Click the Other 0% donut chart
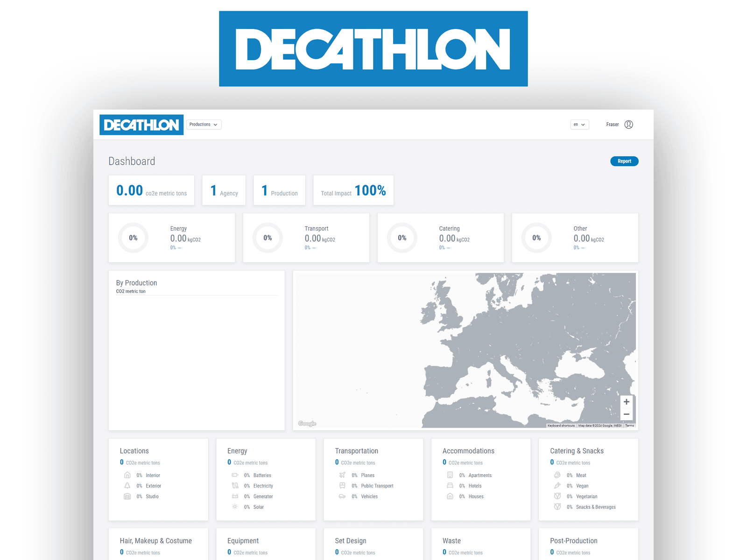 [536, 238]
